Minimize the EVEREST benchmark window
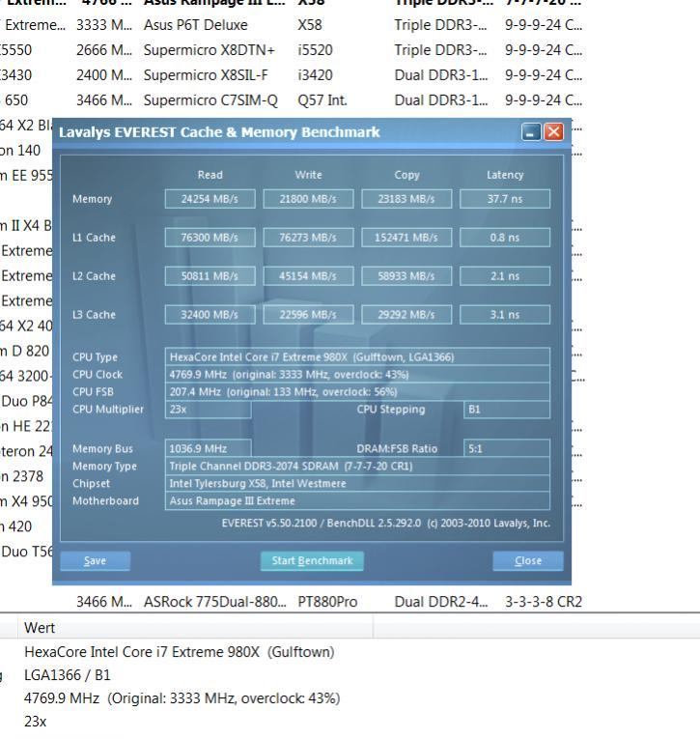This screenshot has width=700, height=739. click(x=531, y=132)
